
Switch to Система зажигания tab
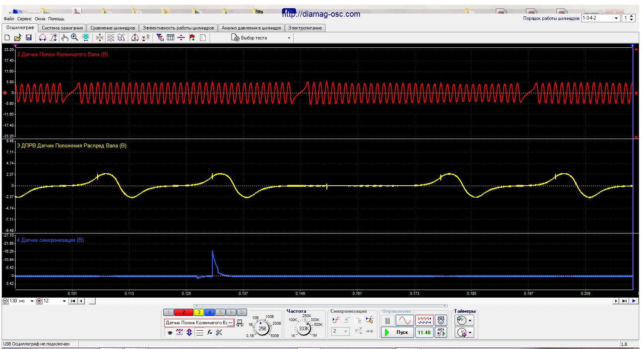click(62, 28)
